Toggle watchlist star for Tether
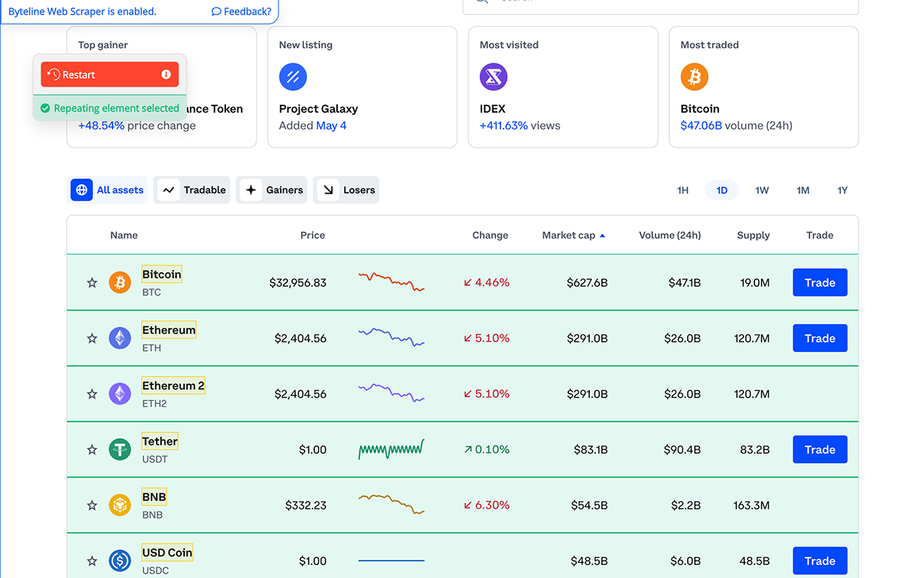This screenshot has width=924, height=578. point(92,449)
